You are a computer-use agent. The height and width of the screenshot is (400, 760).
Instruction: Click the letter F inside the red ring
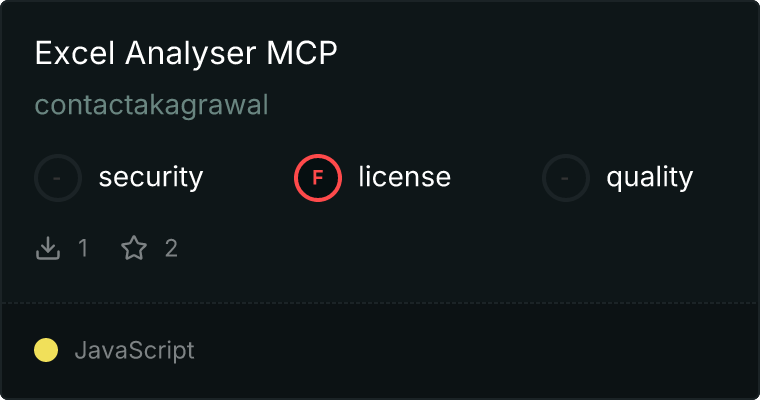[318, 178]
